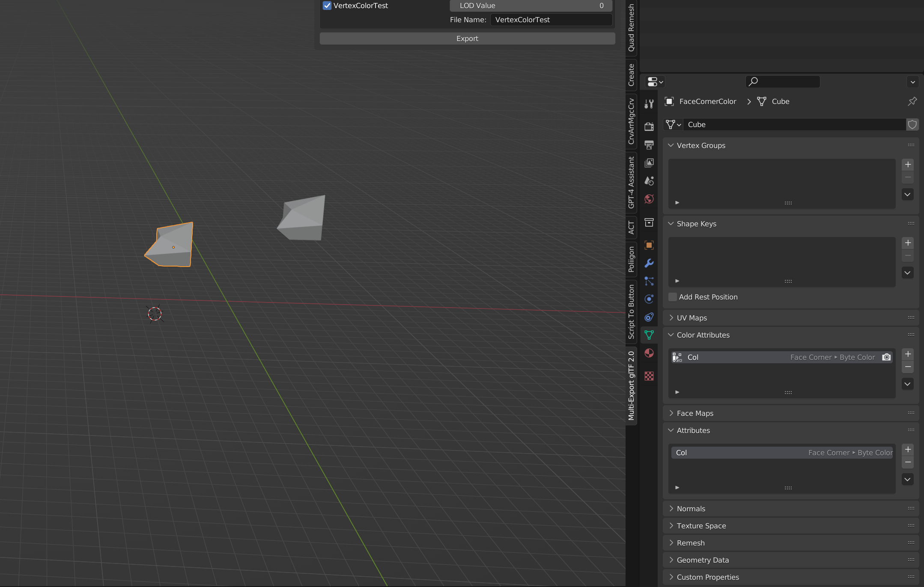Image resolution: width=924 pixels, height=587 pixels.
Task: Enable Add Rest Position
Action: tap(672, 296)
